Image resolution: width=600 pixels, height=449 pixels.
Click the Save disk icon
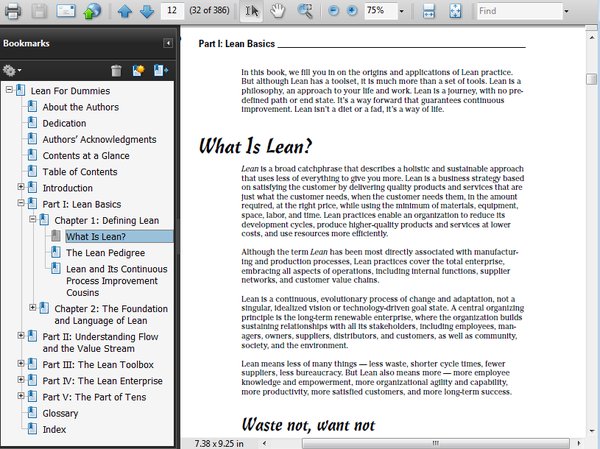tap(39, 11)
